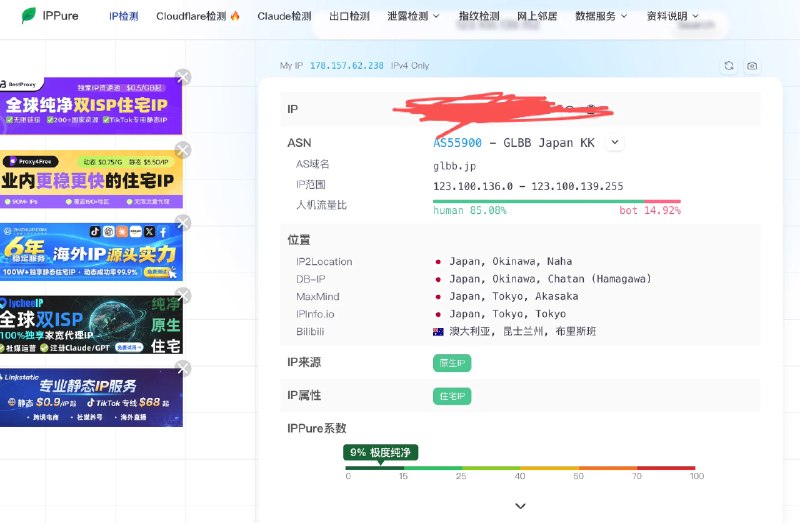The height and width of the screenshot is (523, 800).
Task: Click the 9% 极度纯净 score marker
Action: (x=380, y=453)
